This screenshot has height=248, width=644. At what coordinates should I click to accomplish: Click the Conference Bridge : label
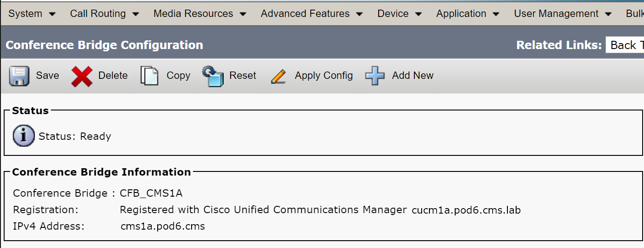(x=64, y=193)
